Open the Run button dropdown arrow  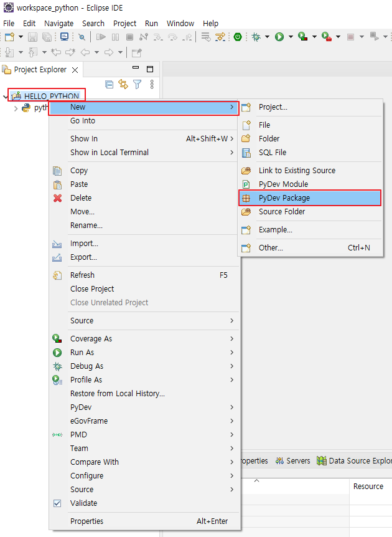pyautogui.click(x=291, y=37)
